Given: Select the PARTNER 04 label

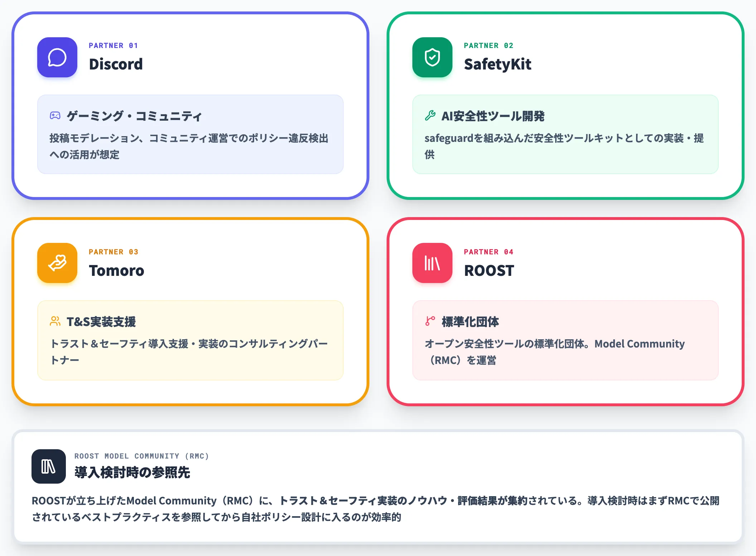Looking at the screenshot, I should point(488,252).
